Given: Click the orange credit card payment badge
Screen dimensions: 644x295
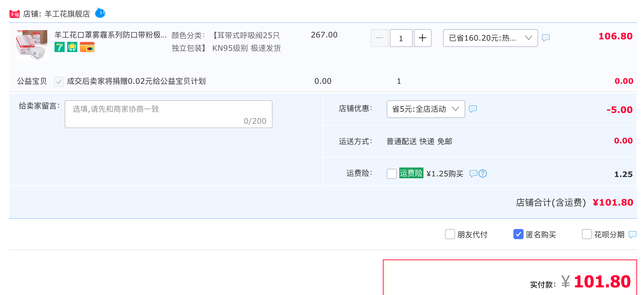Looking at the screenshot, I should [x=87, y=47].
